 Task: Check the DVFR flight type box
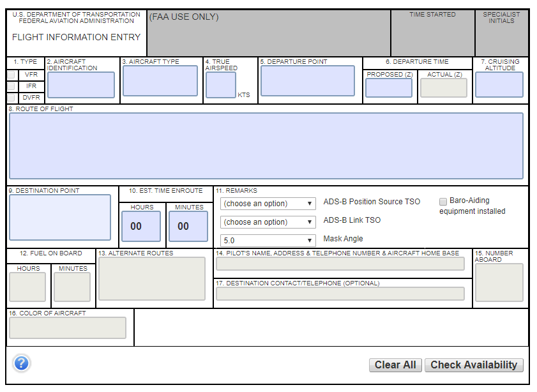(x=11, y=97)
